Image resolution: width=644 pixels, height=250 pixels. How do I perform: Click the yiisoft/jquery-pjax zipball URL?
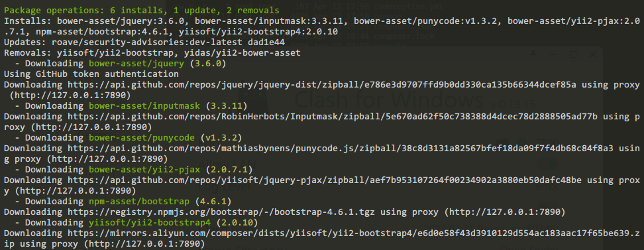click(x=325, y=181)
